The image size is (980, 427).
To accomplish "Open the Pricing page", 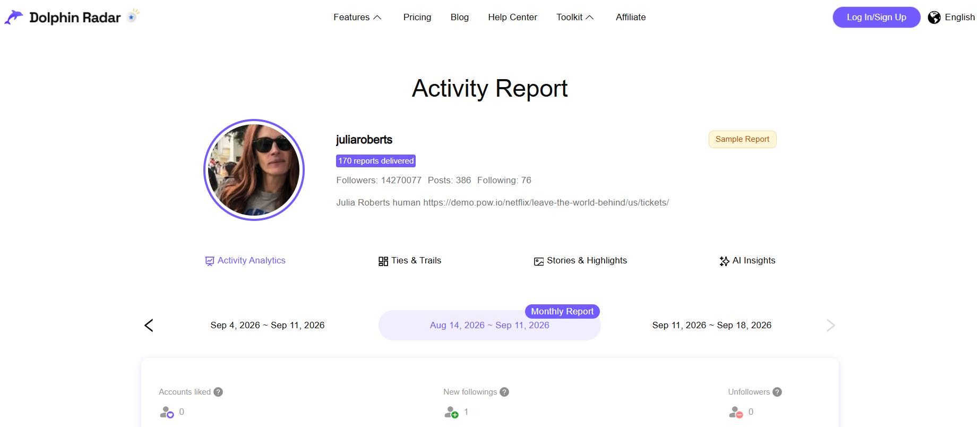I will coord(417,18).
